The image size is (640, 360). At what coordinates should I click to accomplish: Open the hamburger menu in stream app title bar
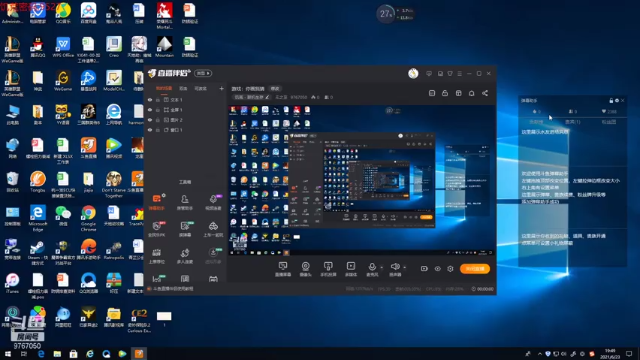[460, 73]
